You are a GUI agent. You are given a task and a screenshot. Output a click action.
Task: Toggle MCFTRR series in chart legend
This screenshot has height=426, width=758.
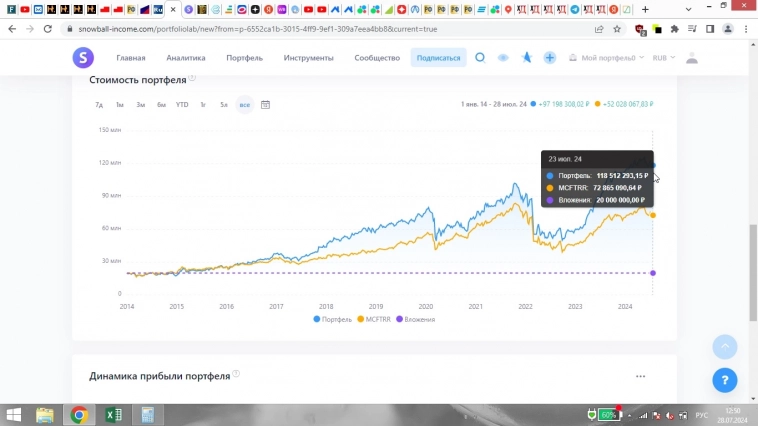[x=374, y=319]
